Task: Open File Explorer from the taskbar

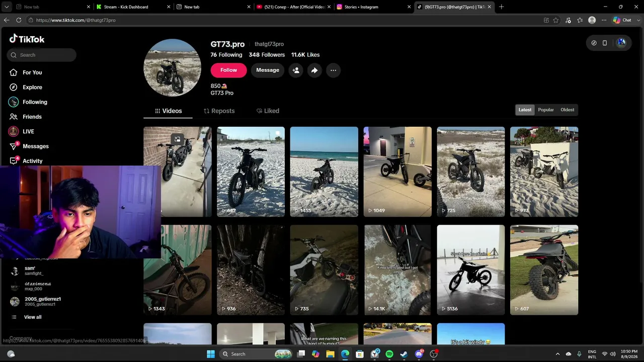Action: (x=330, y=354)
